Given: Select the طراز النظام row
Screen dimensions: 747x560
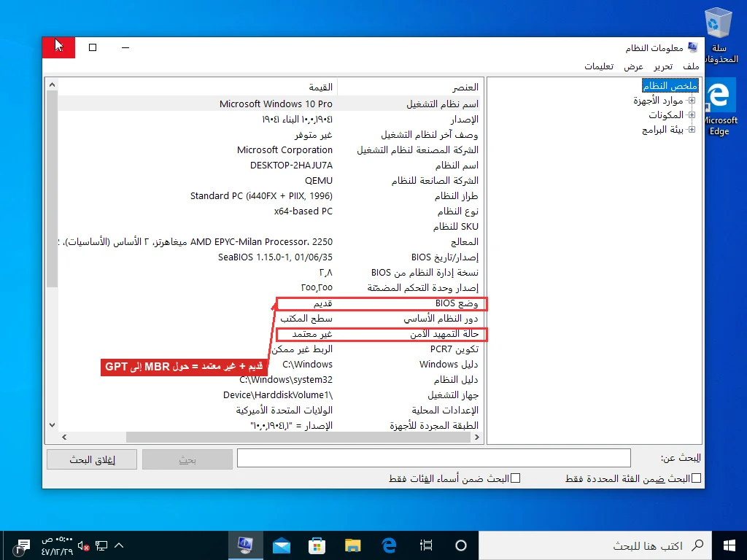Looking at the screenshot, I should click(270, 195).
